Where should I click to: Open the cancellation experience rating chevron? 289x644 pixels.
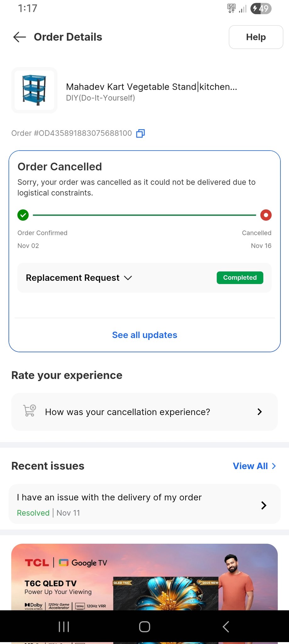coord(259,412)
